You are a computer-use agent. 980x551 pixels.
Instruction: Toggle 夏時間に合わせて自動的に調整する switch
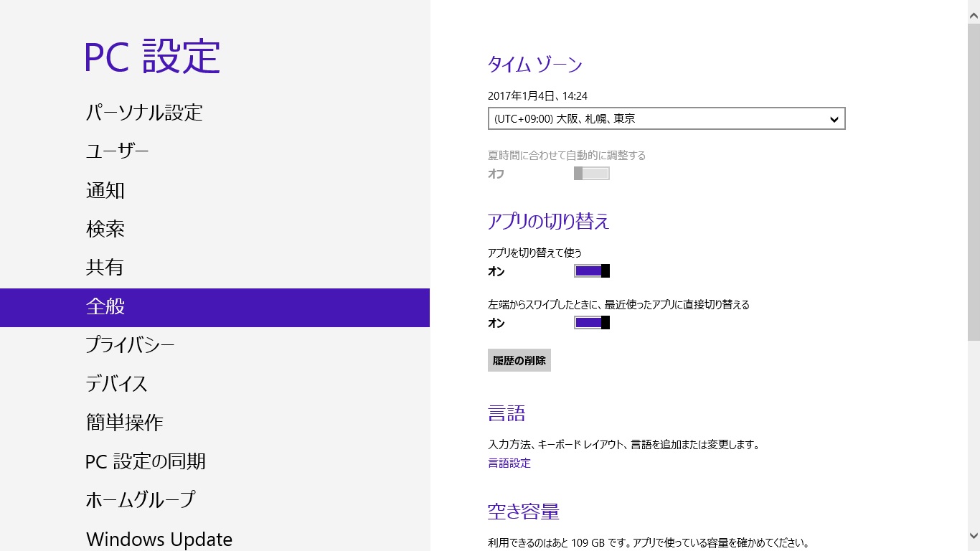click(x=592, y=174)
